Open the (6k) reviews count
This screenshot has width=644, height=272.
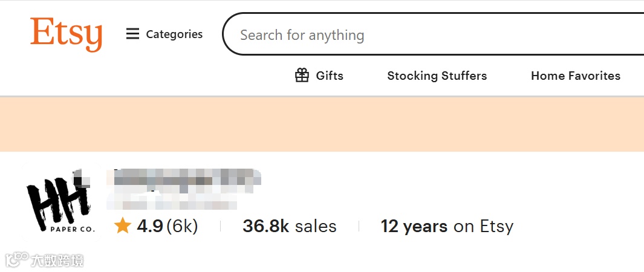(182, 226)
